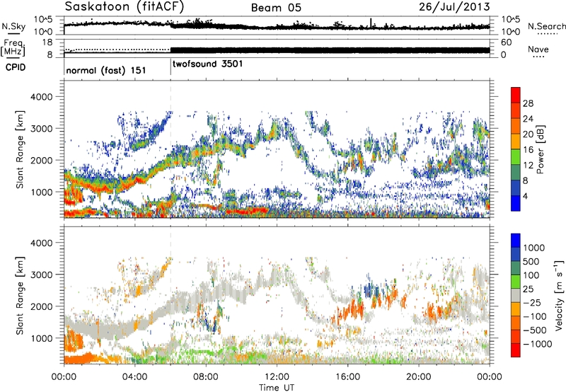Click the date '26/Jul/2013'
This screenshot has width=566, height=392.
pyautogui.click(x=454, y=7)
